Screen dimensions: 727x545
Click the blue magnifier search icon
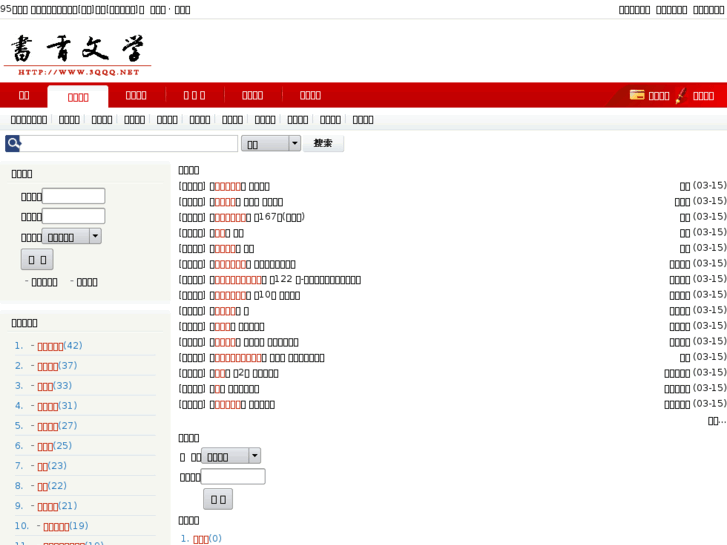pos(13,143)
